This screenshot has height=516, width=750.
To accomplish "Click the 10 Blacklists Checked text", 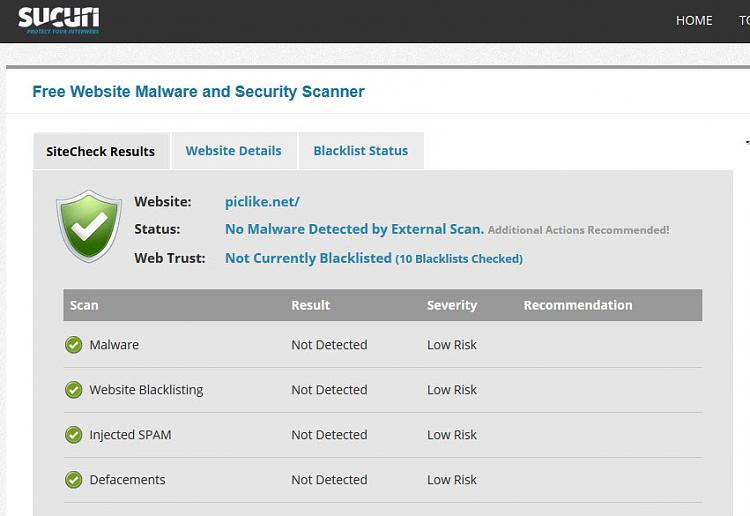I will 459,259.
